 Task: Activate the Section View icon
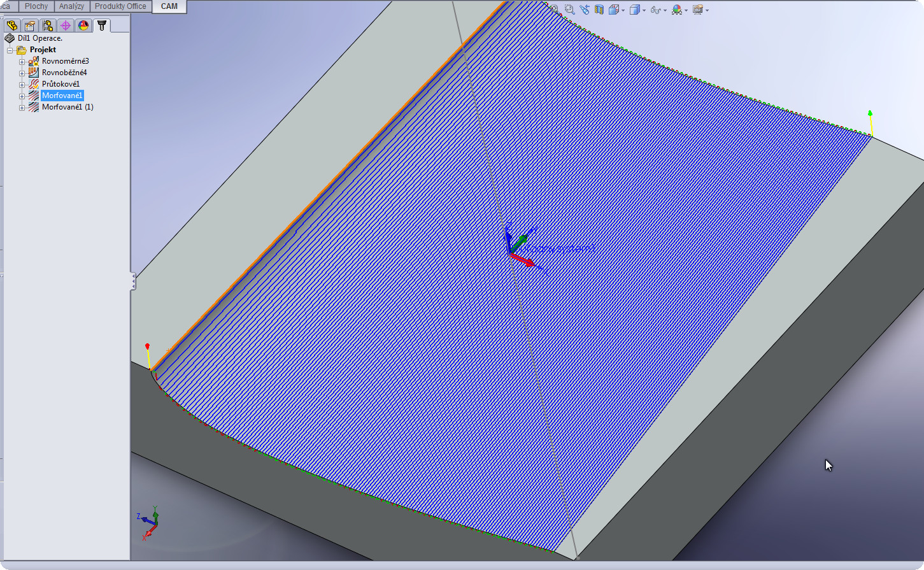tap(599, 10)
